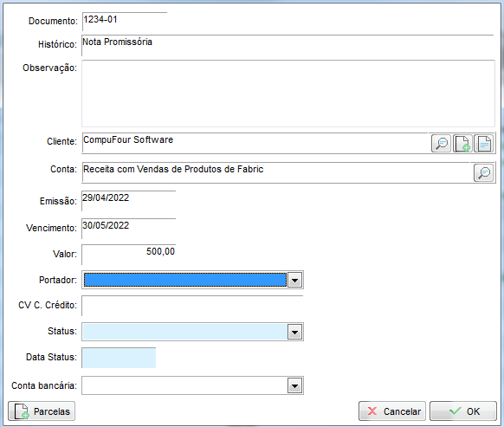This screenshot has width=504, height=427.
Task: Confirm the entry with OK button
Action: click(x=462, y=411)
